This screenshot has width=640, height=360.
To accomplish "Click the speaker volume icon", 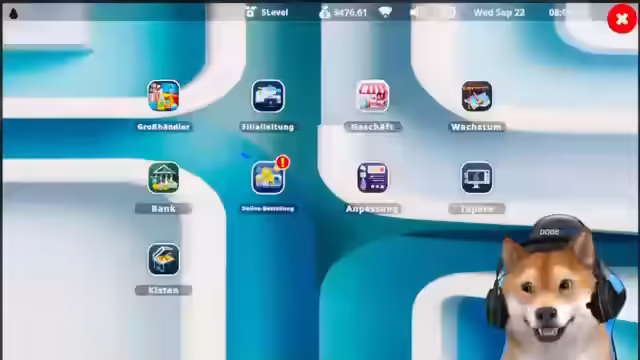I will pyautogui.click(x=414, y=12).
